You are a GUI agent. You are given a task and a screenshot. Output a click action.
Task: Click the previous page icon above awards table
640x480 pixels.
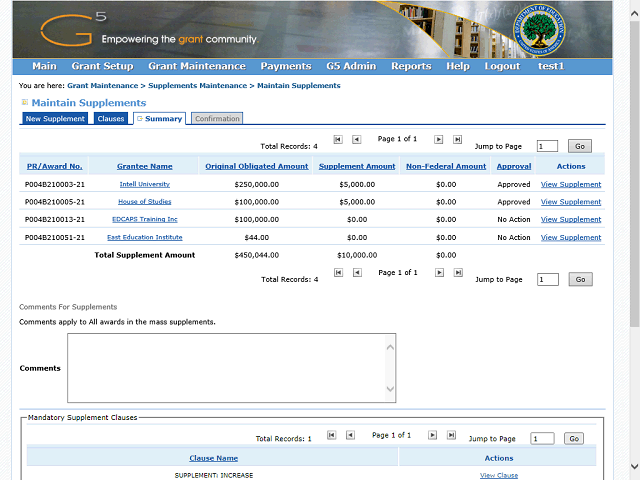[x=357, y=140]
